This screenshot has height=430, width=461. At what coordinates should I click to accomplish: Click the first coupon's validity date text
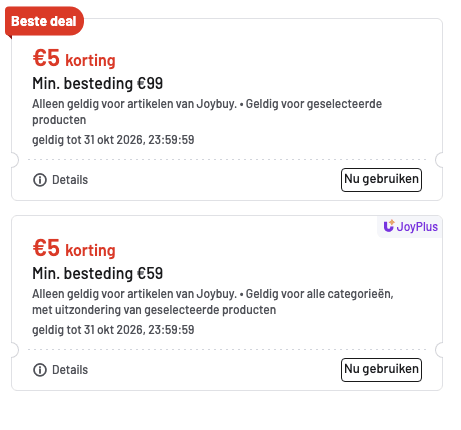113,140
